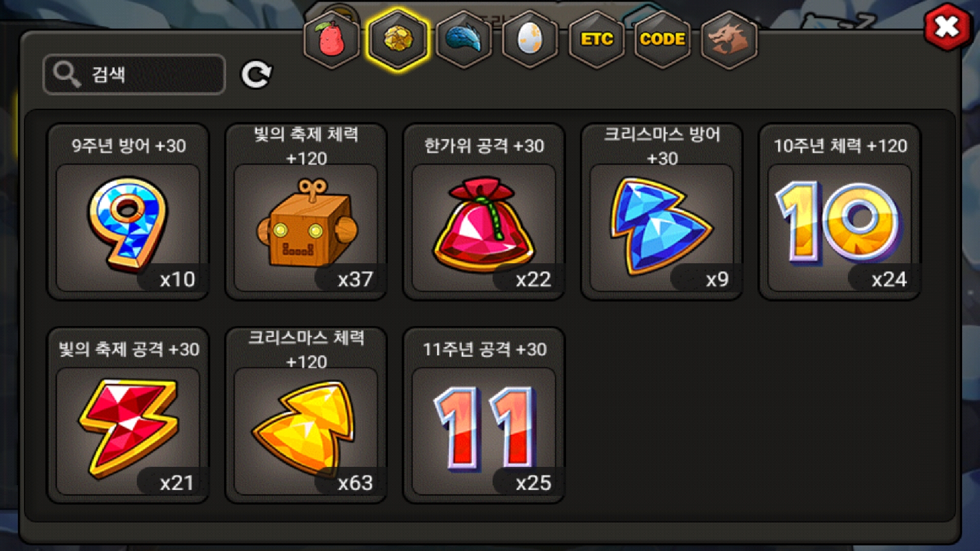Switch to the blue dragon scale tab
Viewport: 980px width, 551px height.
pos(463,39)
